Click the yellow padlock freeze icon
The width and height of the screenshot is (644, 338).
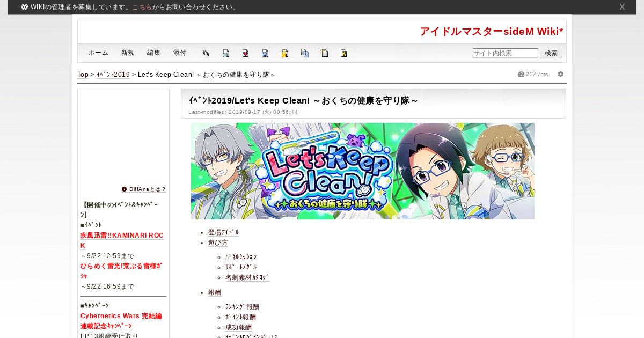click(285, 53)
